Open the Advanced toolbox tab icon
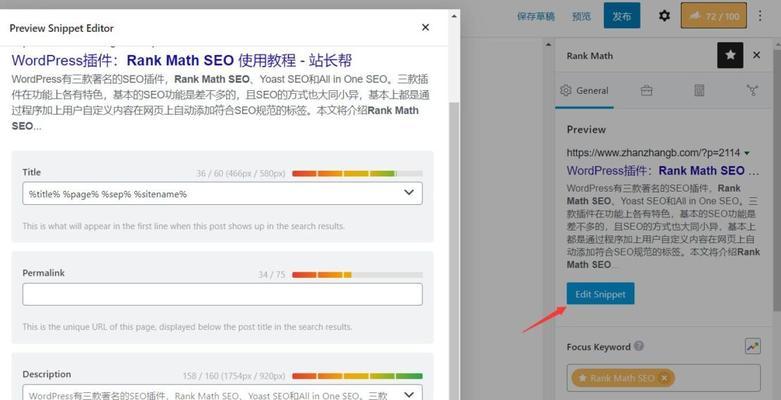Image resolution: width=781 pixels, height=400 pixels. [647, 91]
